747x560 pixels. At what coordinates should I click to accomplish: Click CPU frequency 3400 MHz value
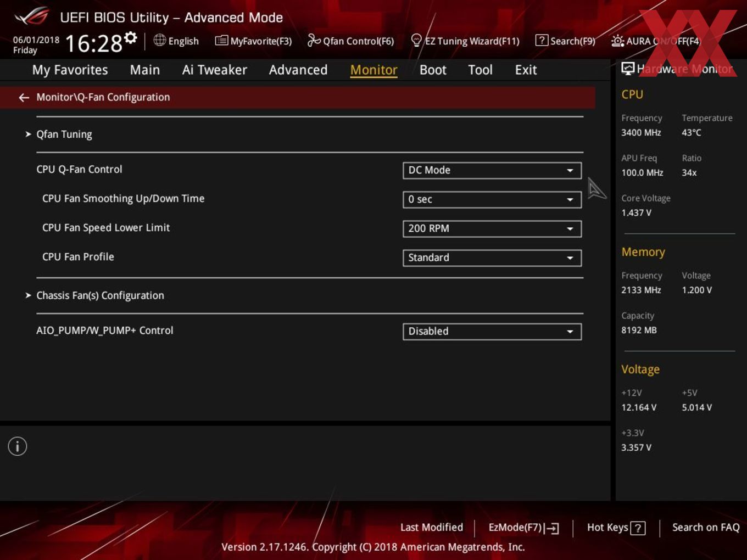(x=641, y=132)
